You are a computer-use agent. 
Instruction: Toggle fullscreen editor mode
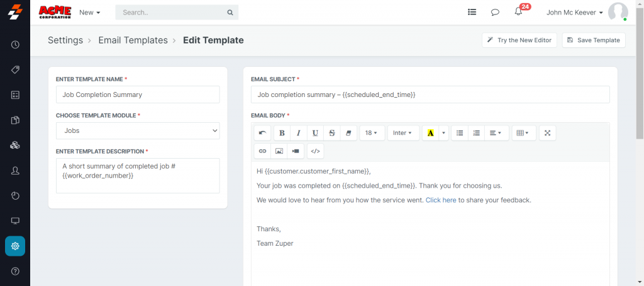(547, 133)
